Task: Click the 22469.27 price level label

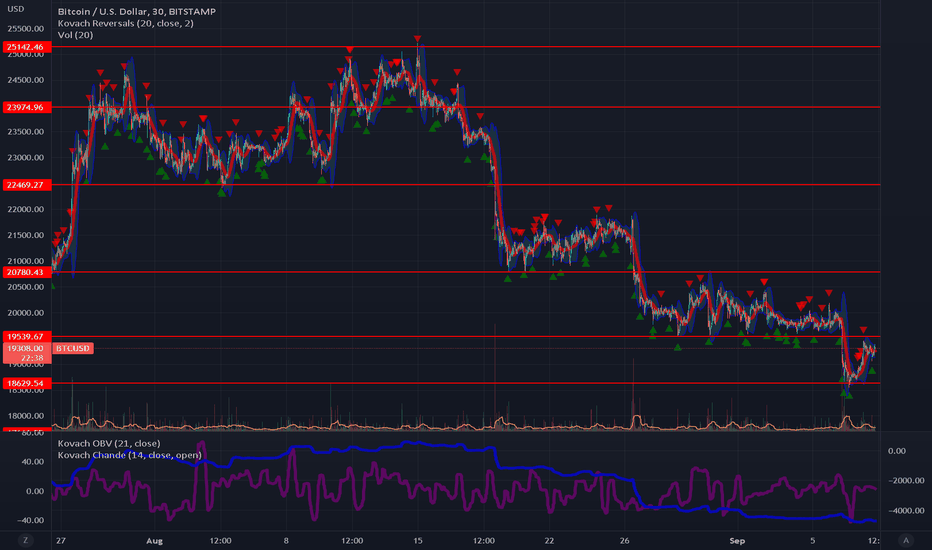Action: 27,185
